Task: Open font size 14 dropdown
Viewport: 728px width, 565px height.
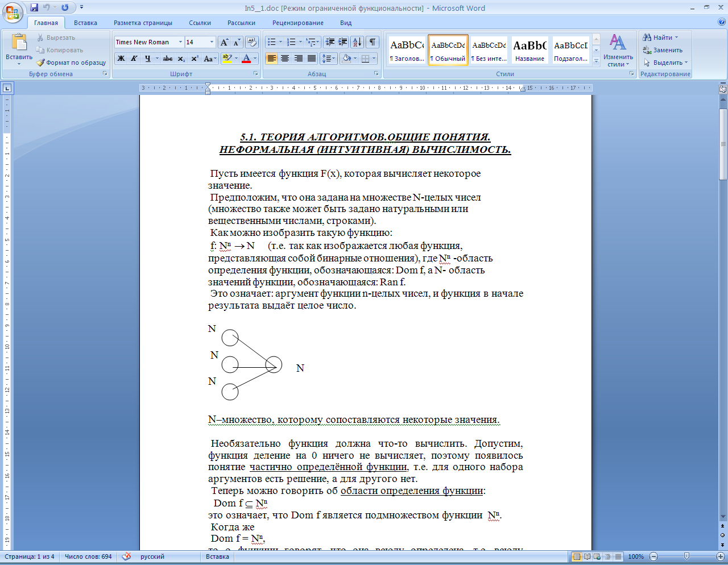Action: coord(212,42)
